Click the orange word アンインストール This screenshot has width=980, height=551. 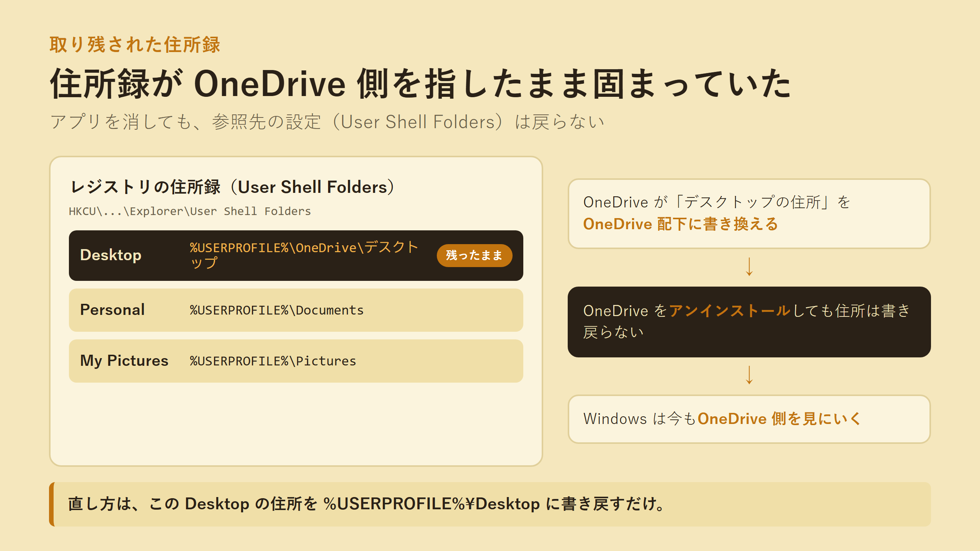click(x=730, y=311)
